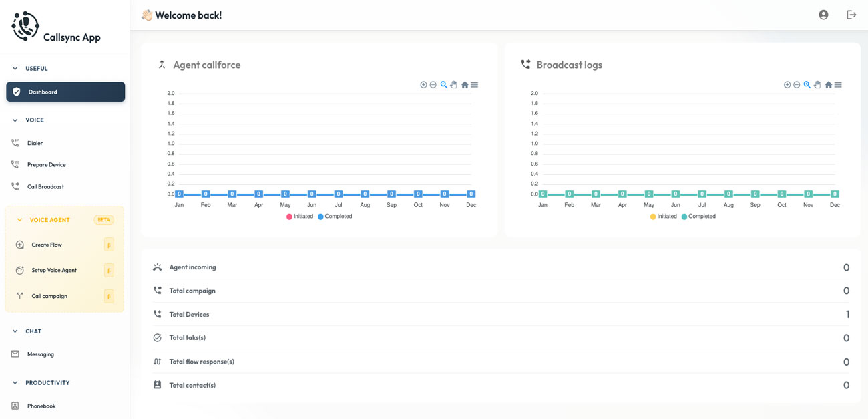The height and width of the screenshot is (419, 868).
Task: Click the logout icon at top right
Action: [x=851, y=14]
